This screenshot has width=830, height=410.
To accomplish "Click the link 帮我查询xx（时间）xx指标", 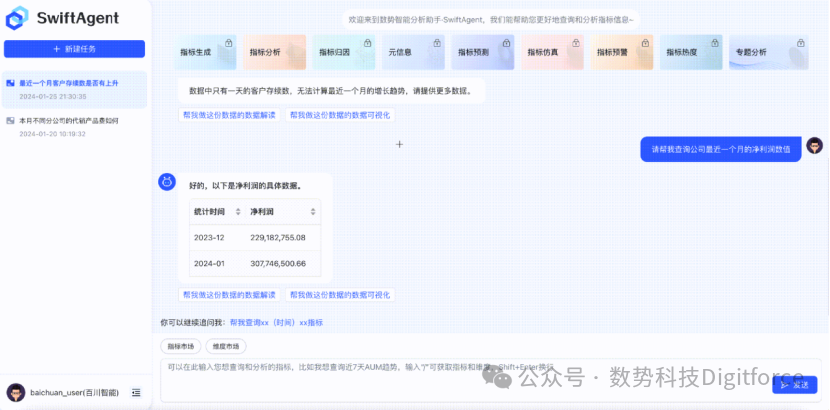I will (x=276, y=322).
